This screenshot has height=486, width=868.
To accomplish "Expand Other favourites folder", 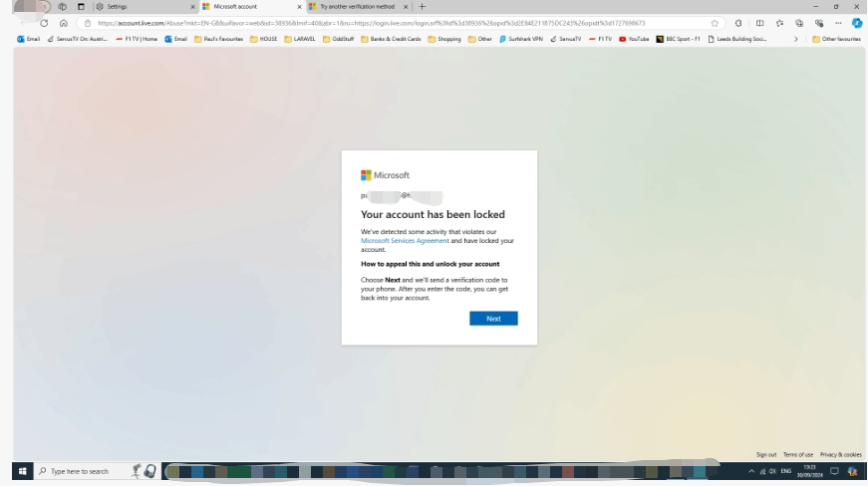I will pyautogui.click(x=836, y=39).
